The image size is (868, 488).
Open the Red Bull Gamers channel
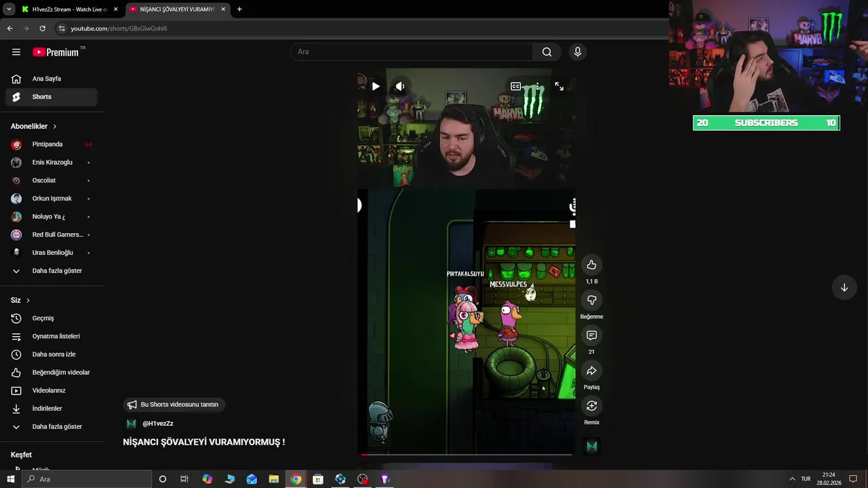point(52,235)
